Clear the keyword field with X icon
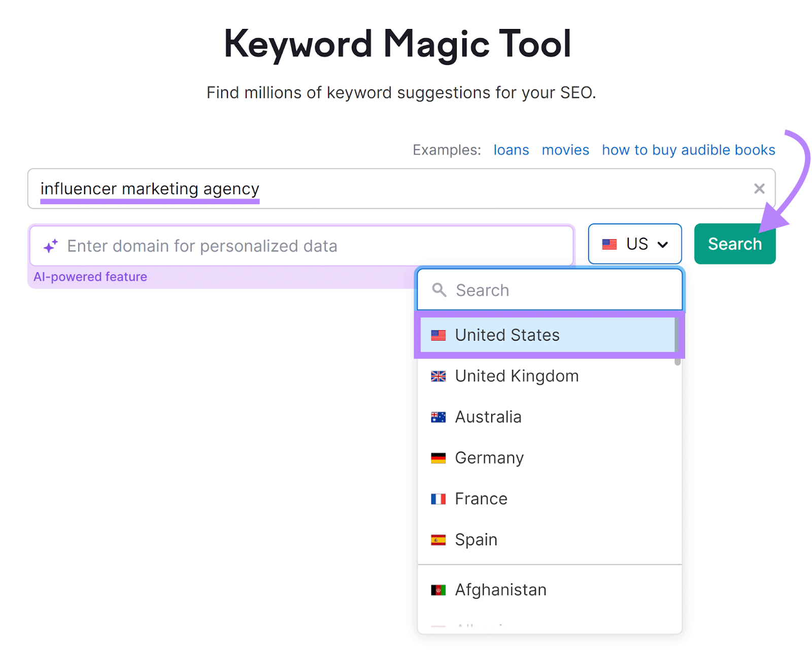Screen dimensions: 812x658 coord(759,189)
